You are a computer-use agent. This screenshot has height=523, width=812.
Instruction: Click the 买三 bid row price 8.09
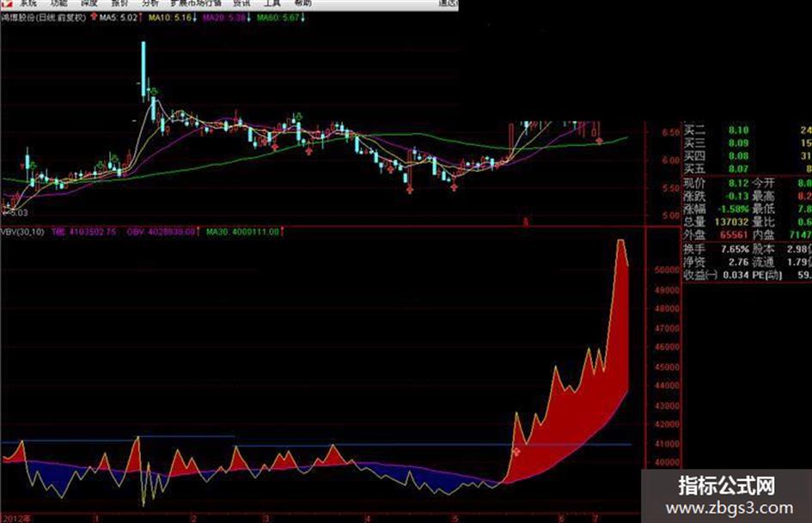point(738,143)
